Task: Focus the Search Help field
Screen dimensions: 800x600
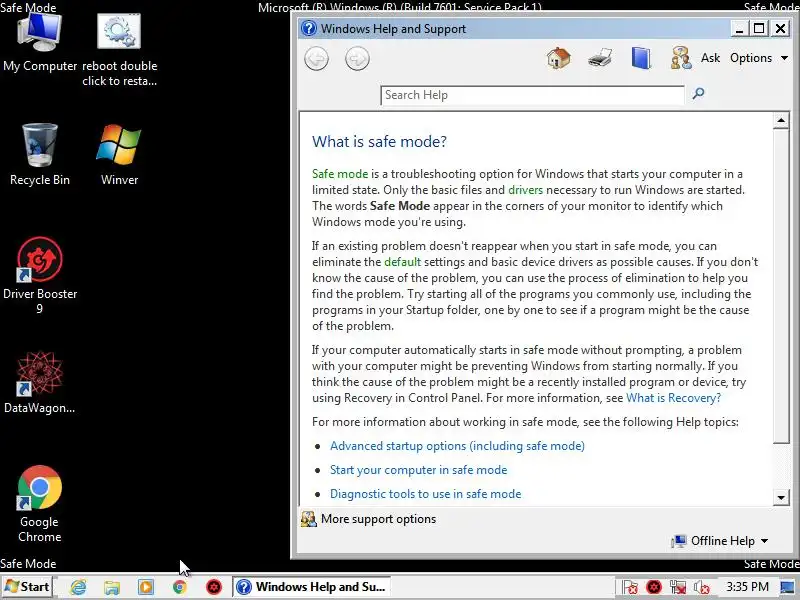Action: (532, 95)
